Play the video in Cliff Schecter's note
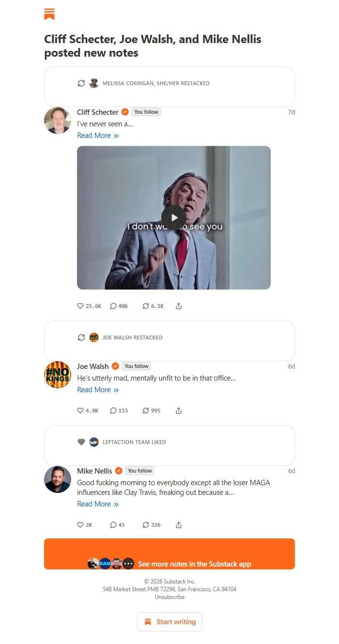 coord(173,217)
